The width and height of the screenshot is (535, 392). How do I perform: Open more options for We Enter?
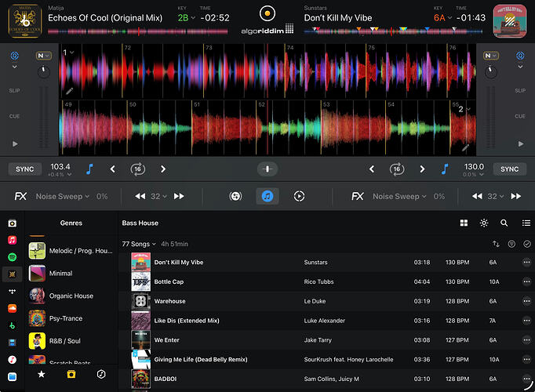click(526, 339)
